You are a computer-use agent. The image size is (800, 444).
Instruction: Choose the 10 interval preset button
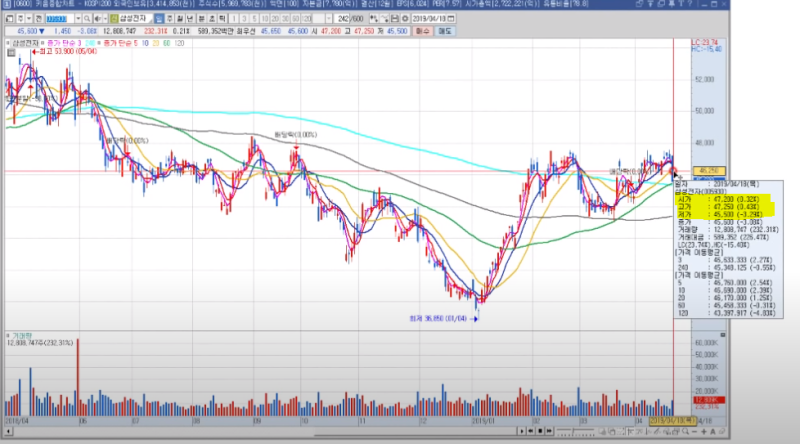pos(265,18)
